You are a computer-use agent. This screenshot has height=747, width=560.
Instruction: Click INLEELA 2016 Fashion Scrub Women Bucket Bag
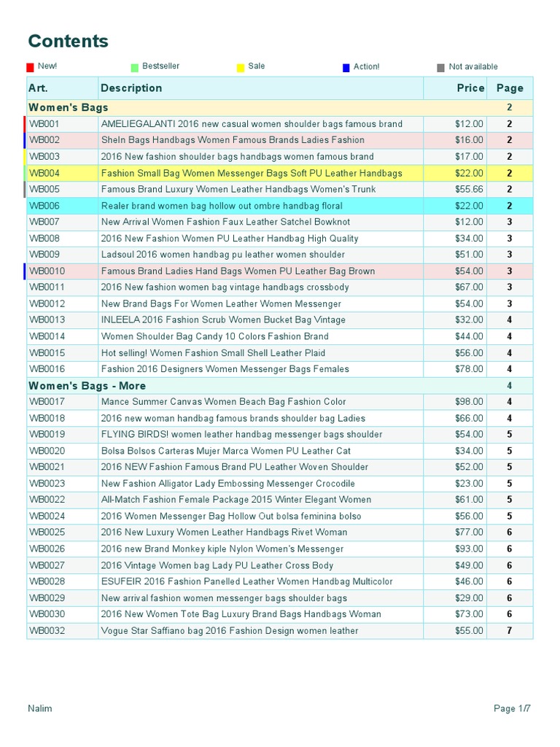(x=223, y=320)
